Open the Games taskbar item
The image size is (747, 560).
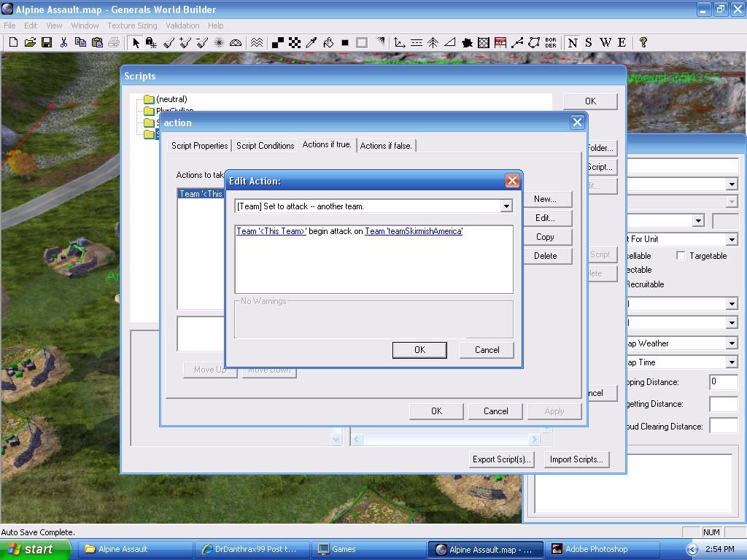click(x=368, y=550)
